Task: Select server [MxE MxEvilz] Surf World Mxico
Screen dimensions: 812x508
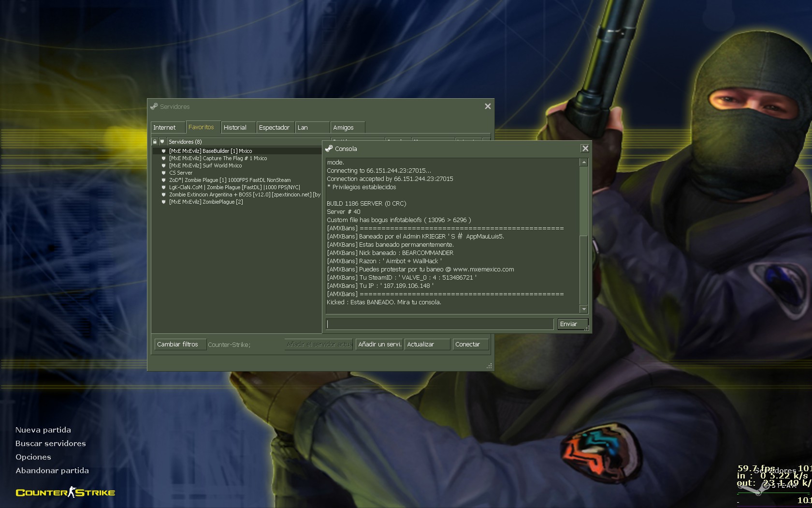Action: point(237,165)
